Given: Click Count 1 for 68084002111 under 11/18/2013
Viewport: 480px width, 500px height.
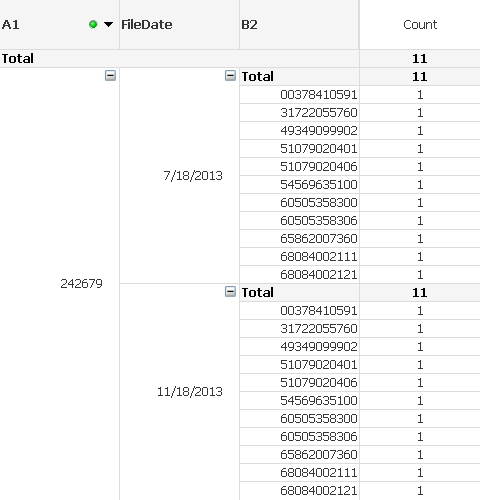Looking at the screenshot, I should (420, 473).
